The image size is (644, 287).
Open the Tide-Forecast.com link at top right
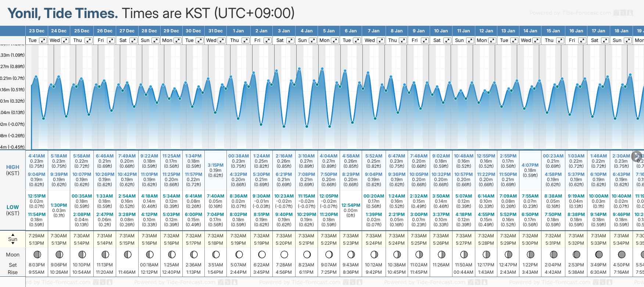pyautogui.click(x=581, y=13)
